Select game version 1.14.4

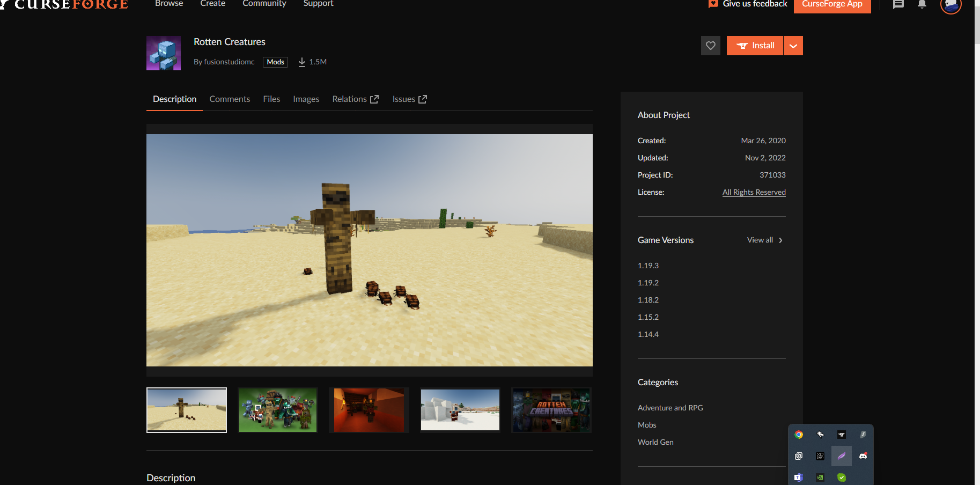pyautogui.click(x=648, y=334)
